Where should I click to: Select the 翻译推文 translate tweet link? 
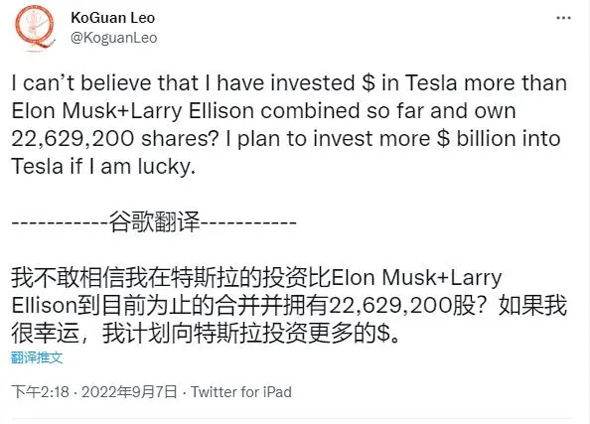pyautogui.click(x=36, y=357)
